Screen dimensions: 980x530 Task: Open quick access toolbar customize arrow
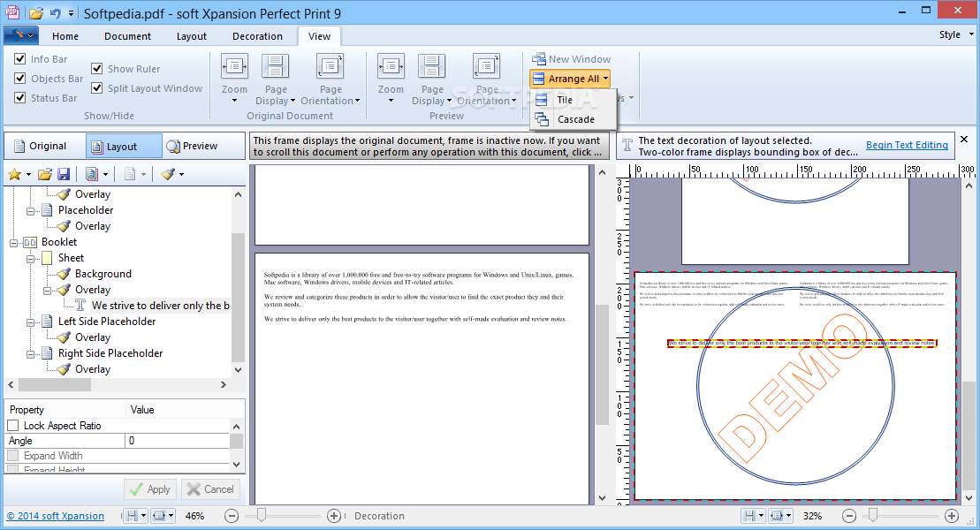tap(71, 13)
